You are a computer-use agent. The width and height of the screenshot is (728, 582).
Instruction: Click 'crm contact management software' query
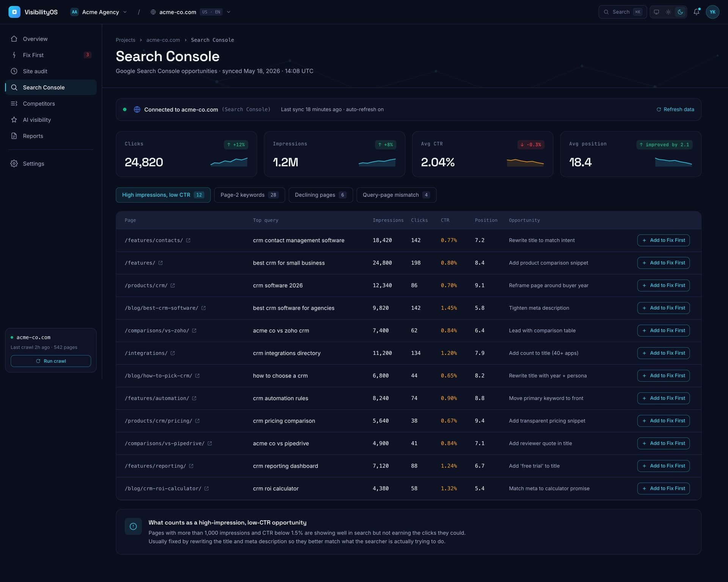(x=298, y=240)
